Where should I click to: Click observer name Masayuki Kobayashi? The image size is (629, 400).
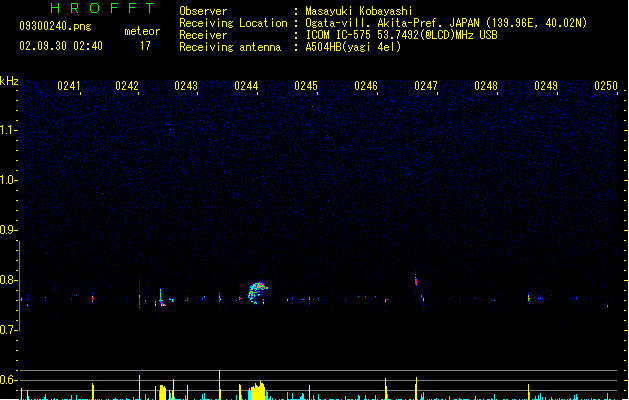358,11
